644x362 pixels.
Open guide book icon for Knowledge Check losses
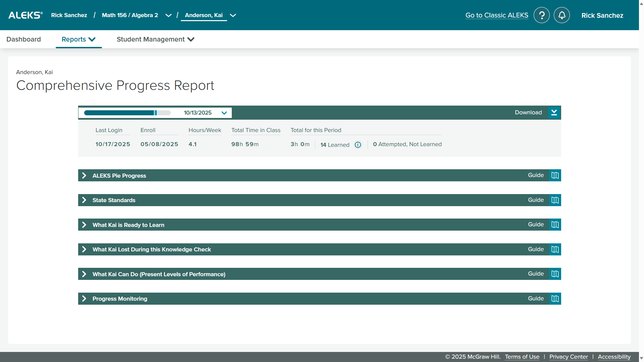point(555,249)
